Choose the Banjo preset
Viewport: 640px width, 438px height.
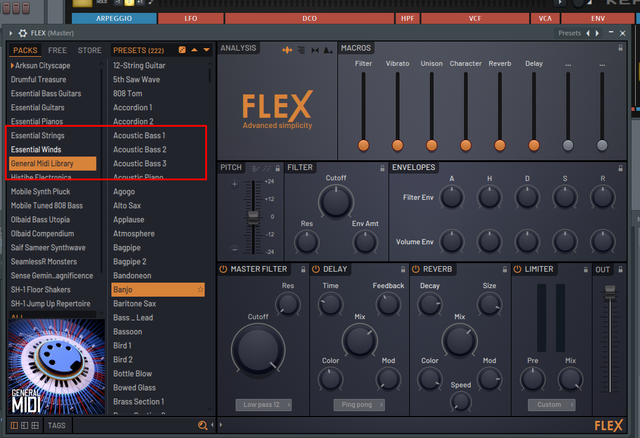click(158, 289)
